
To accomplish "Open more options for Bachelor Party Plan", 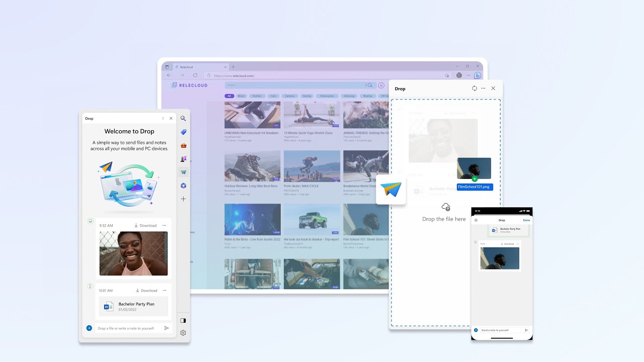I will [x=164, y=290].
